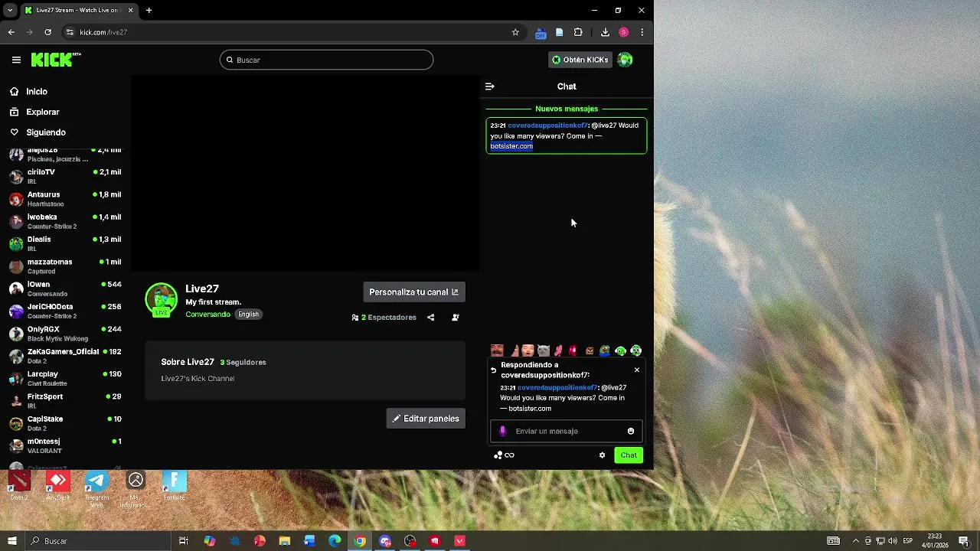Viewport: 980px width, 551px height.
Task: Click the Chrome address bar
Action: pos(291,32)
